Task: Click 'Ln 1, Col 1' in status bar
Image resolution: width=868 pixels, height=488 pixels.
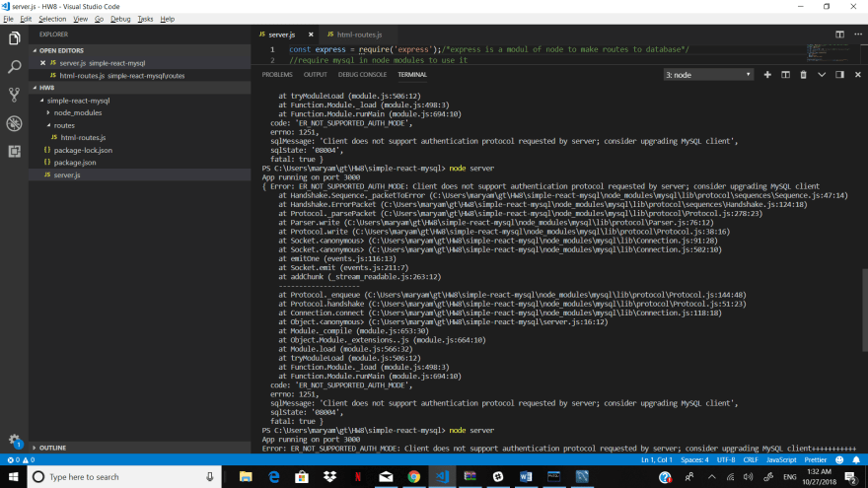Action: pos(657,459)
